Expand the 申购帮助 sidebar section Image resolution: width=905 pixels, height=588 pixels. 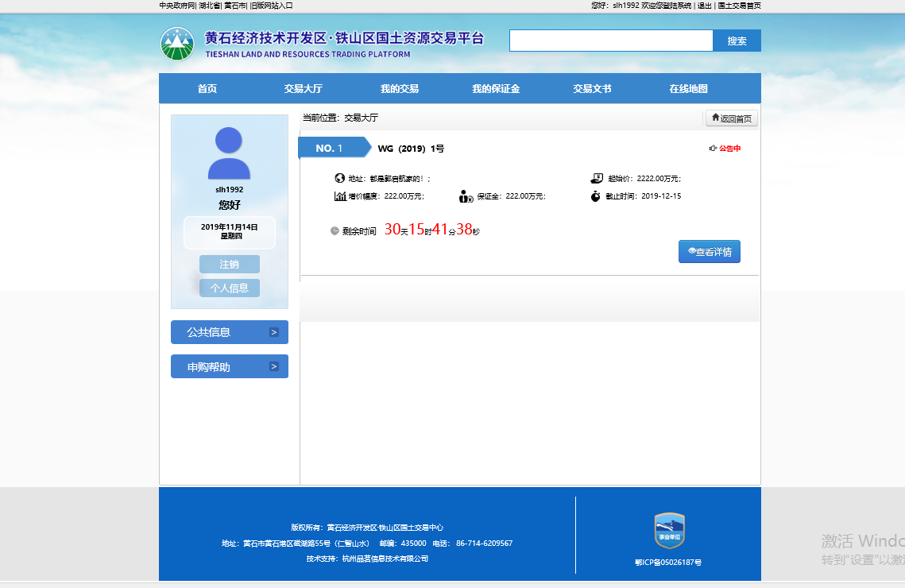(229, 366)
